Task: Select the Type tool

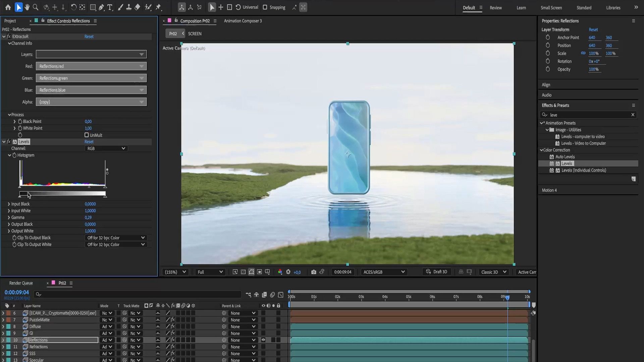Action: pos(110,7)
